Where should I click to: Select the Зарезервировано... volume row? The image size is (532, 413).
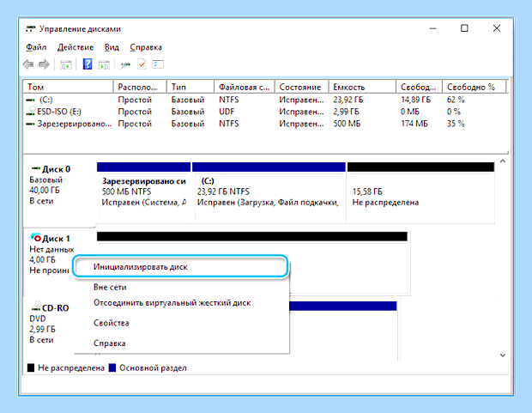(x=265, y=124)
